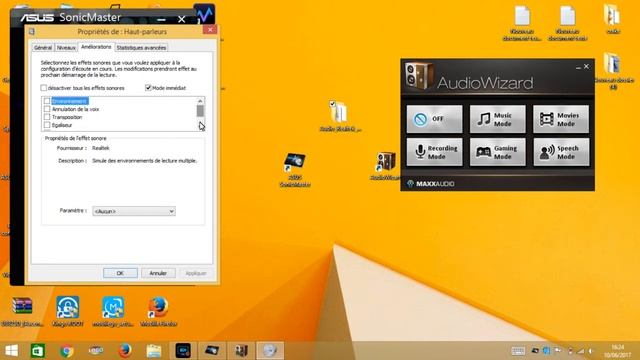Open the Windows Store taskbar icon
640x360 pixels.
pos(38,351)
